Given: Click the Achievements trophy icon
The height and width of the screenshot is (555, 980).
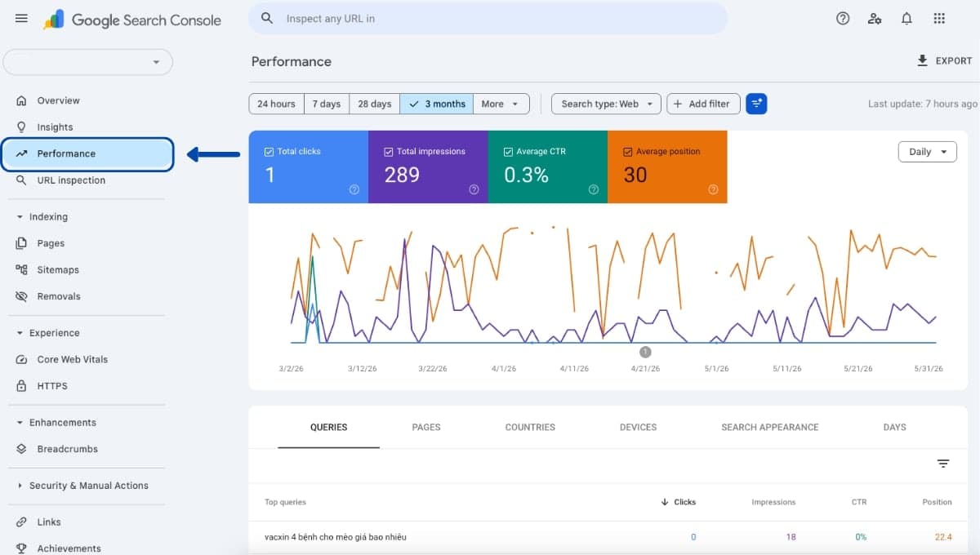Looking at the screenshot, I should pos(22,548).
